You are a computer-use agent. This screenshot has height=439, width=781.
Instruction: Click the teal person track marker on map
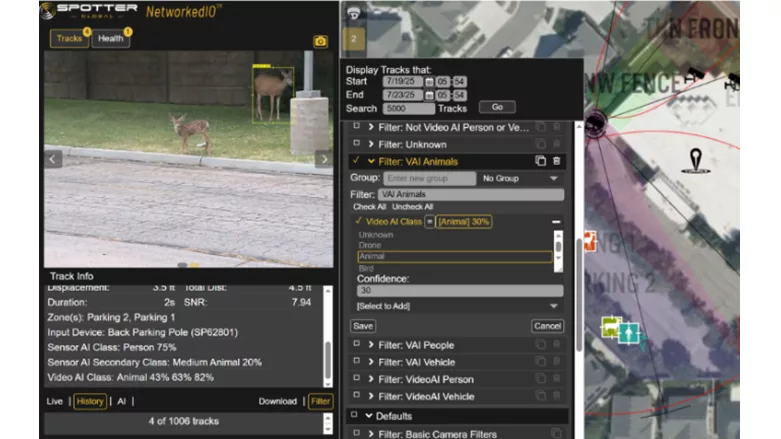[629, 333]
